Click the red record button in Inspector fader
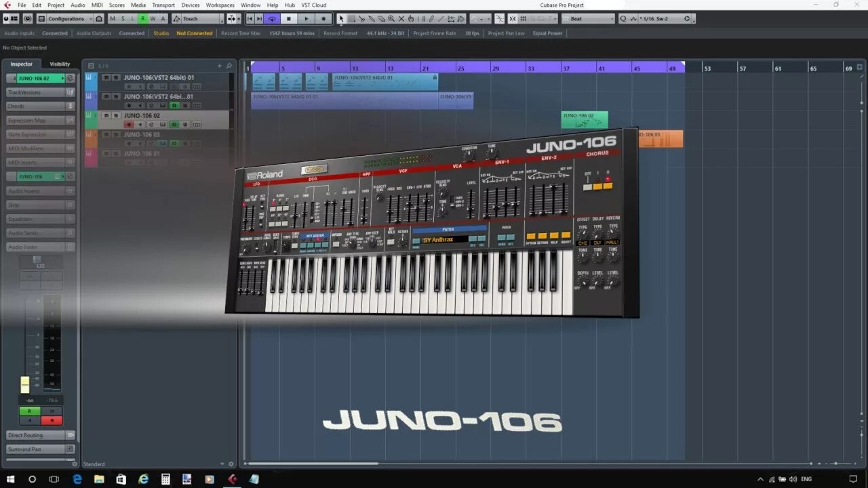The image size is (868, 488). 52,420
